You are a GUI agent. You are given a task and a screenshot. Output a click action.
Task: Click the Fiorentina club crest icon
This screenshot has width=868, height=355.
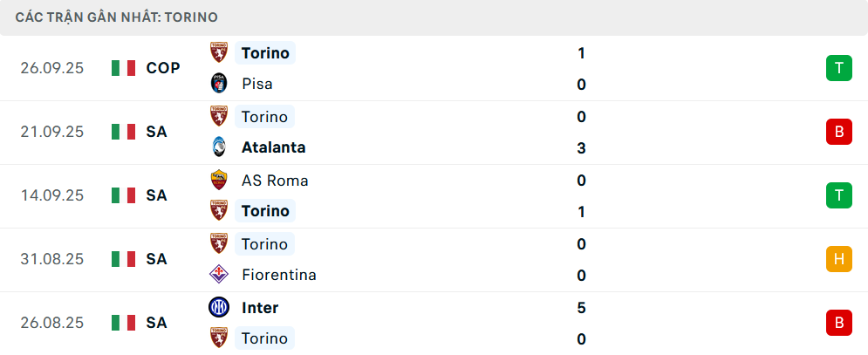point(218,276)
